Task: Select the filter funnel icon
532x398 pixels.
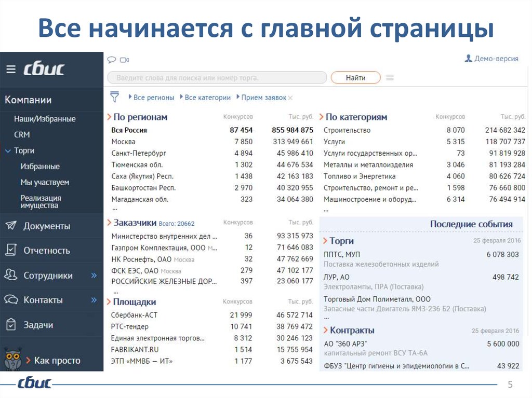Action: [x=114, y=97]
